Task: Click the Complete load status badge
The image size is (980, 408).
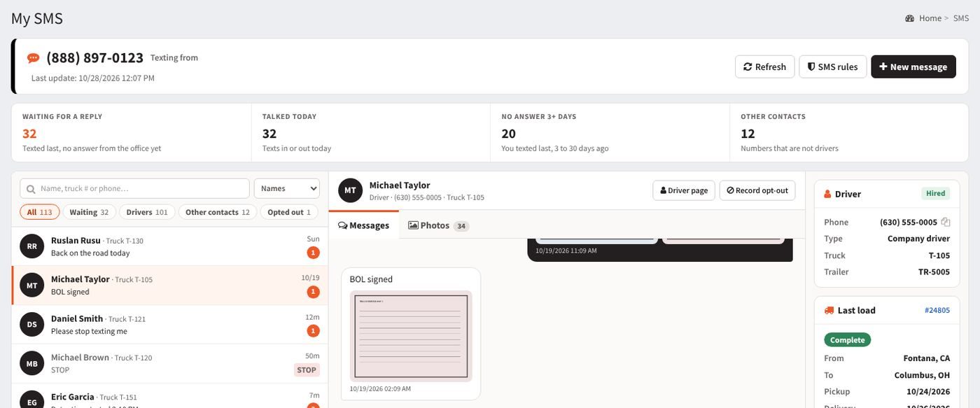Action: click(x=847, y=340)
